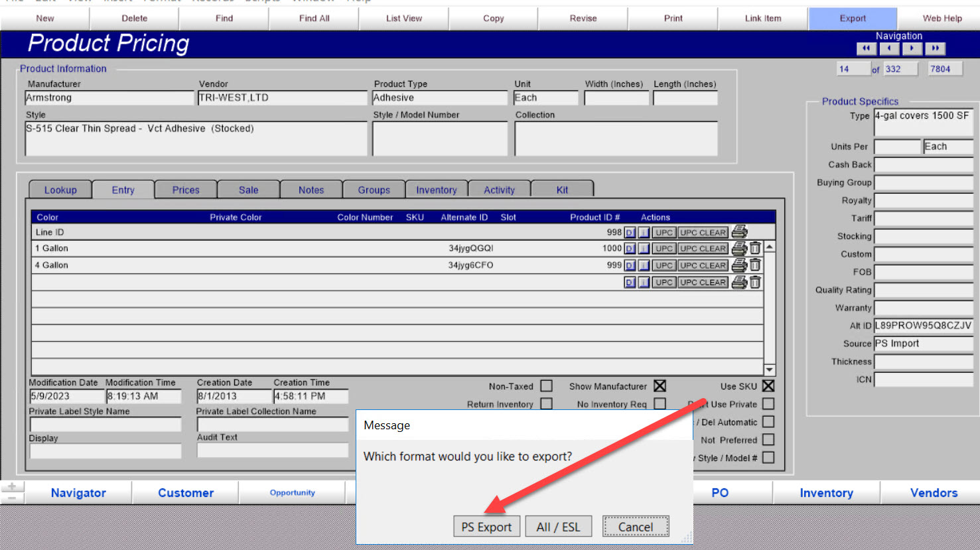Go to the previous record arrow
The width and height of the screenshot is (980, 550).
[x=889, y=48]
